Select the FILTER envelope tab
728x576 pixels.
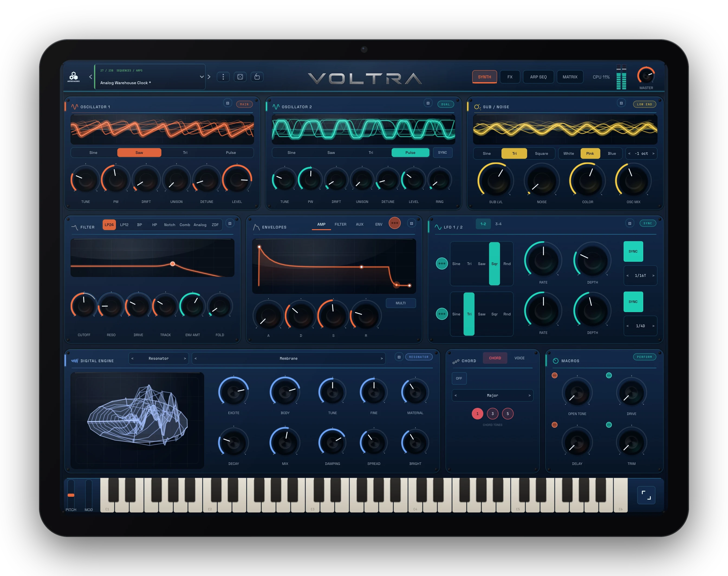340,225
